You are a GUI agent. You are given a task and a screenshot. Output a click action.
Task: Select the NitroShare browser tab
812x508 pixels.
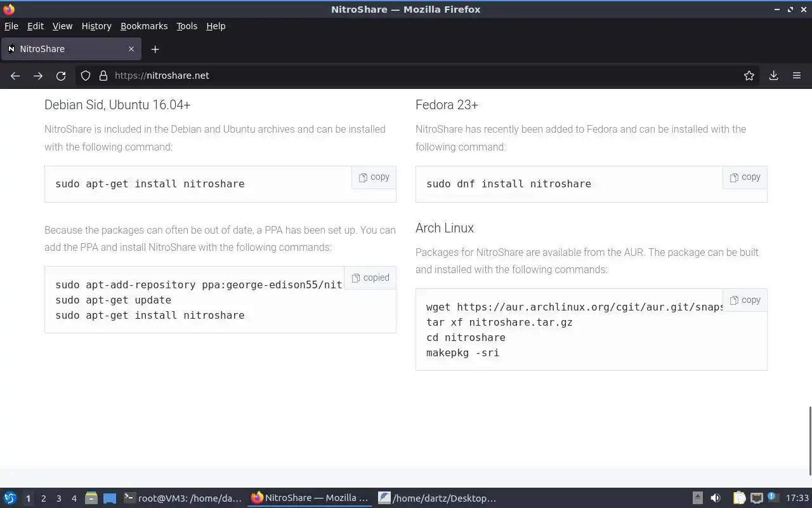click(72, 49)
